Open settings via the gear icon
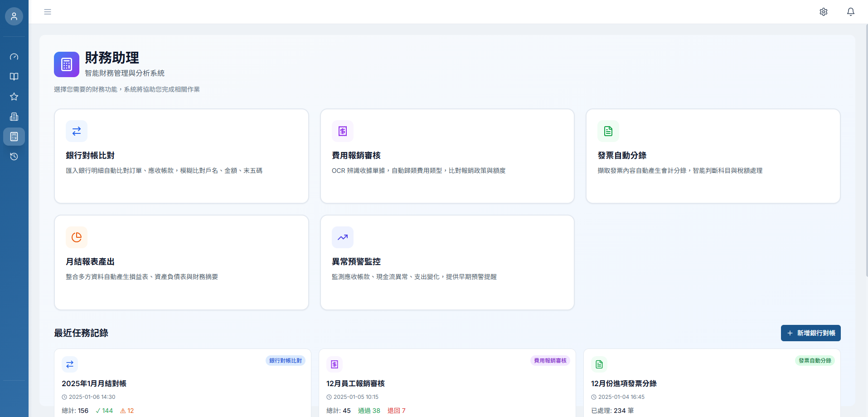Viewport: 868px width, 417px height. [x=824, y=12]
